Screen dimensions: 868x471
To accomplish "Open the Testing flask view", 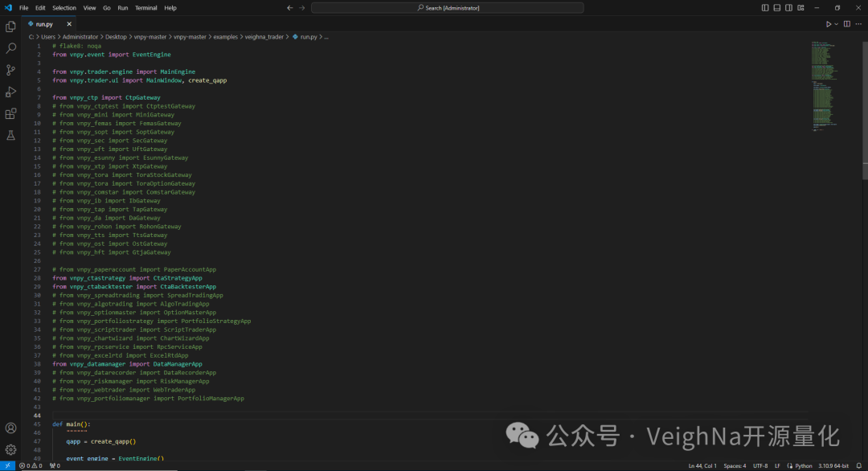I will click(10, 135).
